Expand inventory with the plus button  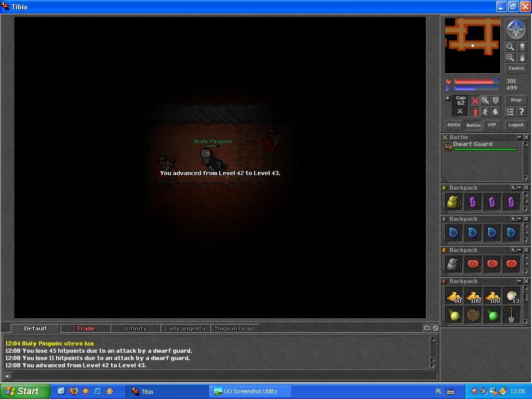[x=447, y=98]
